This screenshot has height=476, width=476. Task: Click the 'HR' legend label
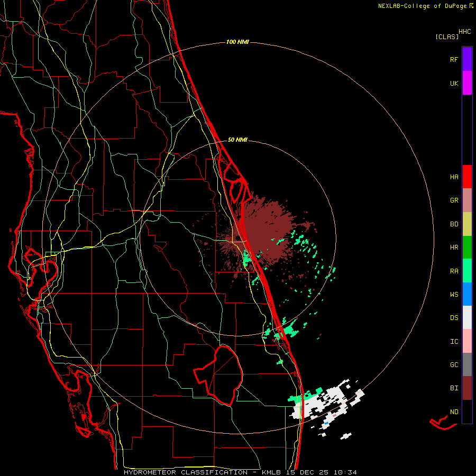click(454, 248)
